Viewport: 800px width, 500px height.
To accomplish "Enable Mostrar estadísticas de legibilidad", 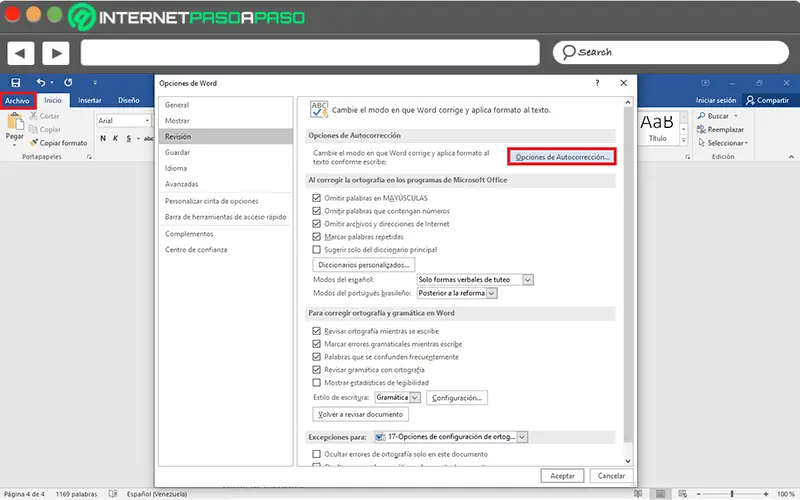I will click(x=316, y=383).
